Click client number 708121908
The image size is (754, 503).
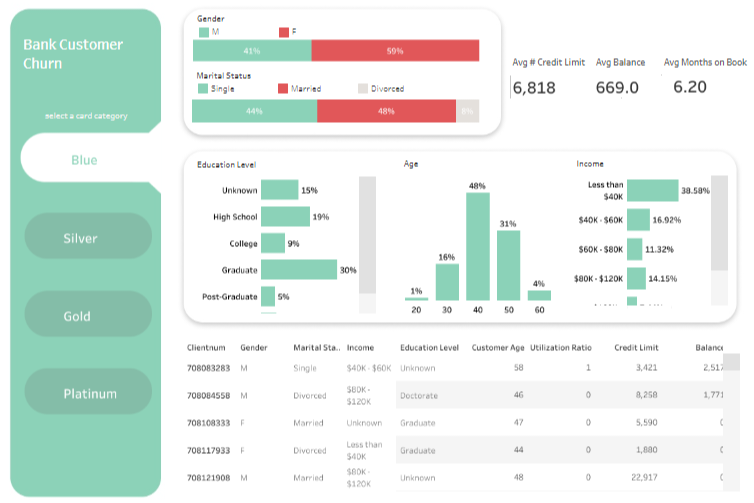click(208, 478)
